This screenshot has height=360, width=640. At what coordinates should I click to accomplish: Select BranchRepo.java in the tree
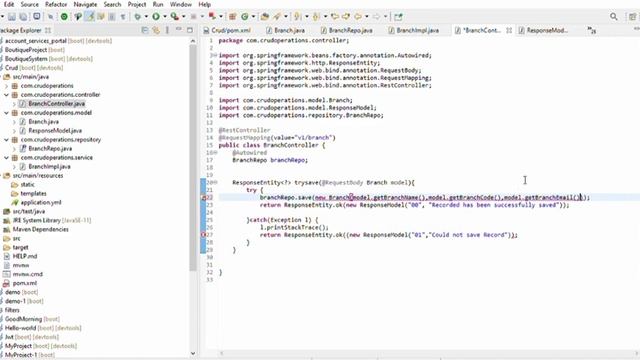(50, 149)
